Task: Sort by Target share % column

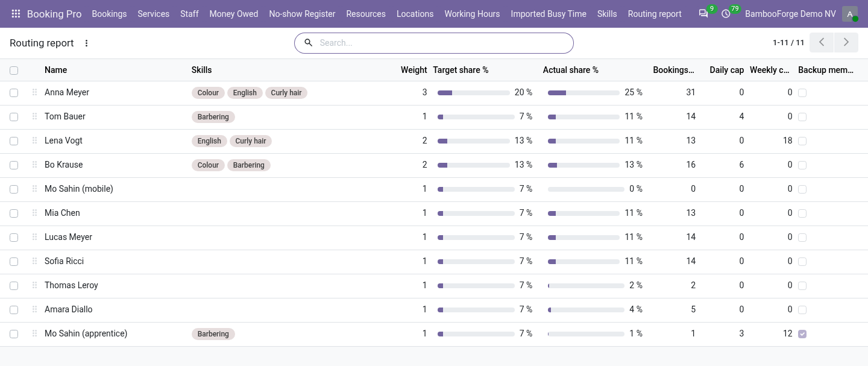Action: tap(461, 70)
